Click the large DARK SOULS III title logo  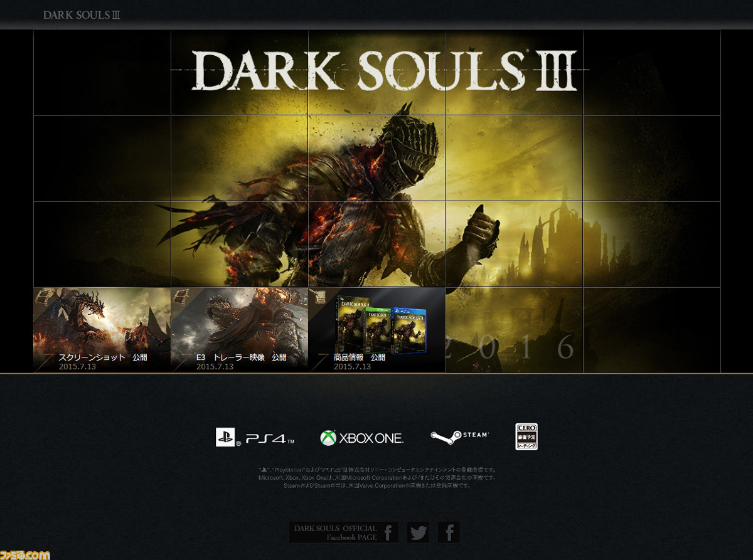[383, 70]
